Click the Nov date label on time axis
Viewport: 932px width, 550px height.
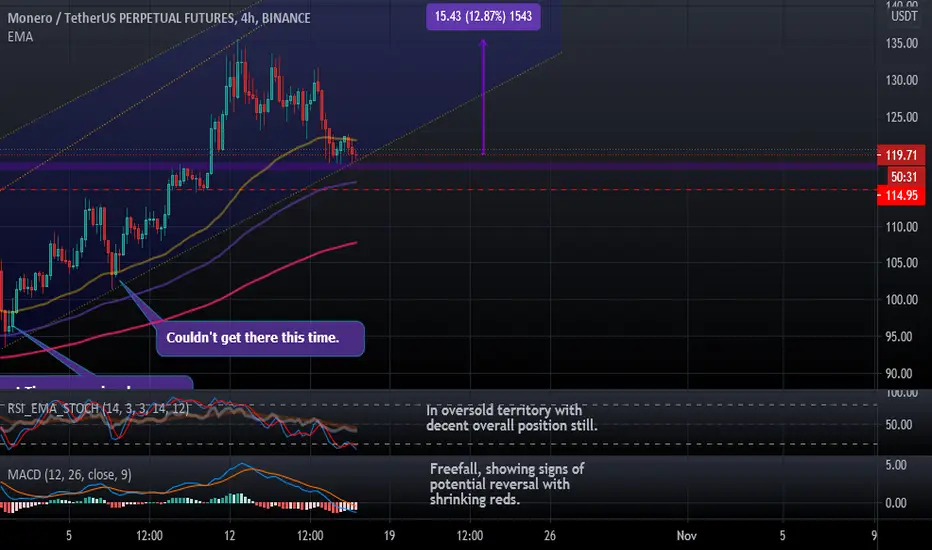tap(687, 536)
